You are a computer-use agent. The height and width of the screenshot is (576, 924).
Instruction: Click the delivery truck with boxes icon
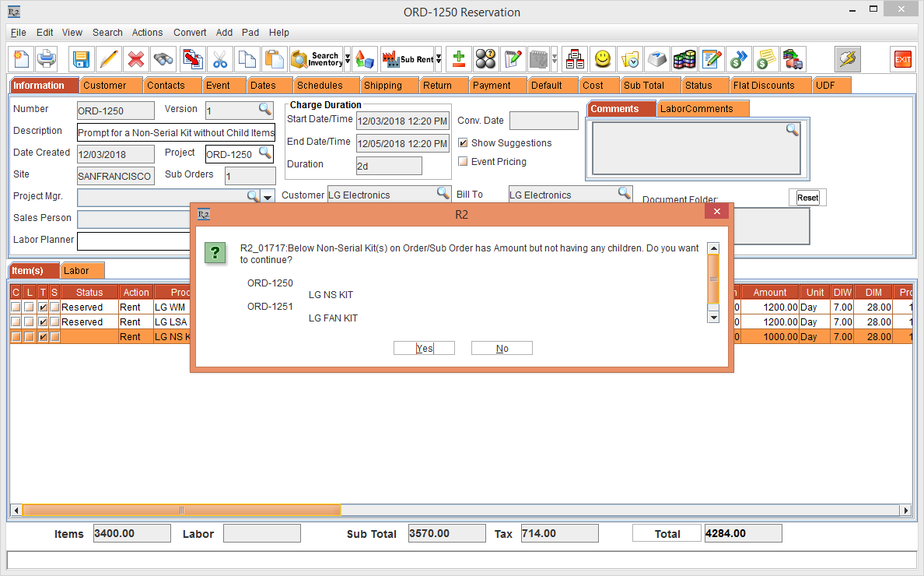coord(793,59)
